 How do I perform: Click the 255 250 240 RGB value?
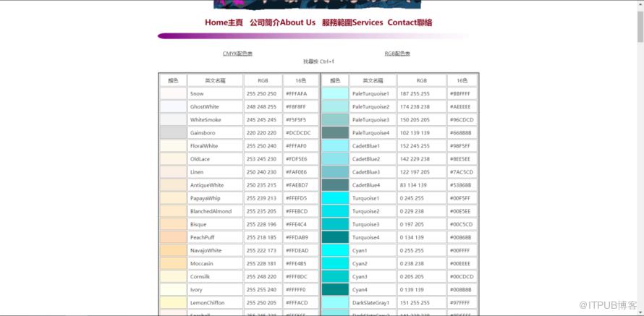click(x=262, y=146)
